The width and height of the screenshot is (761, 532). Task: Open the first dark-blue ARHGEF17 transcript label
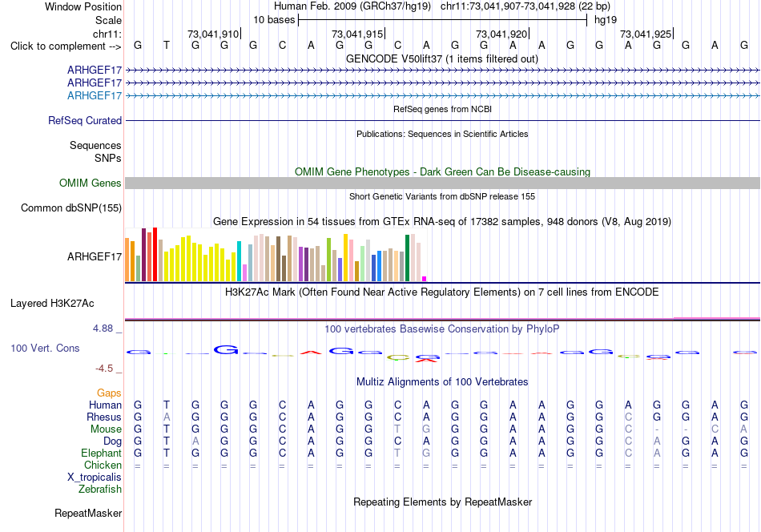[x=95, y=70]
